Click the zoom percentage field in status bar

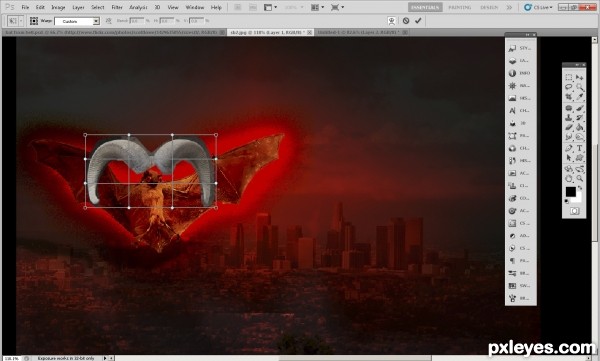tap(11, 358)
